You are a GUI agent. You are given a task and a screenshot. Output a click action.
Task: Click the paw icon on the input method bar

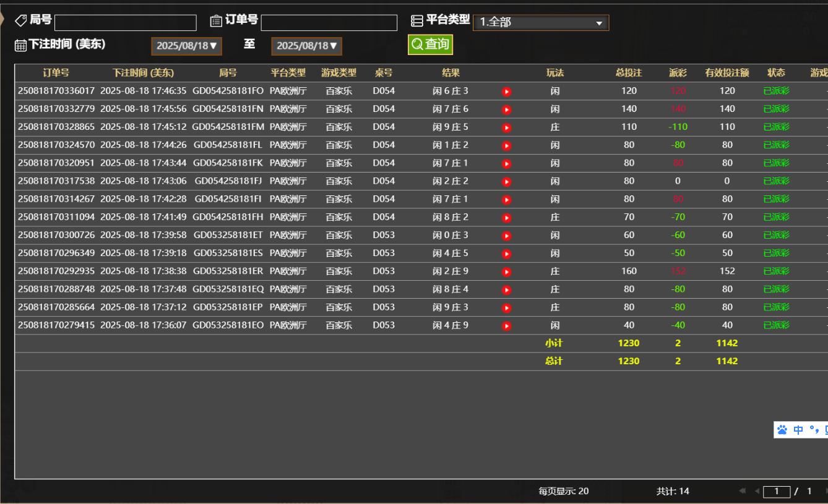[x=782, y=430]
